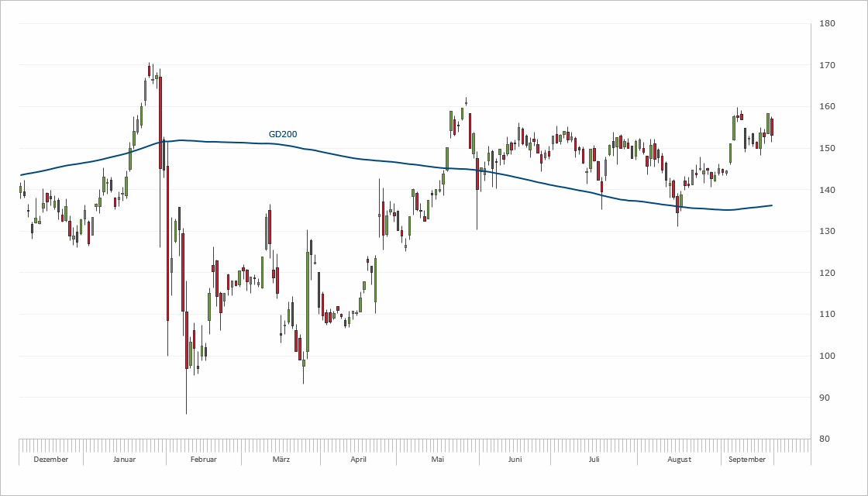
Task: Click the 180 price axis value
Action: (827, 24)
